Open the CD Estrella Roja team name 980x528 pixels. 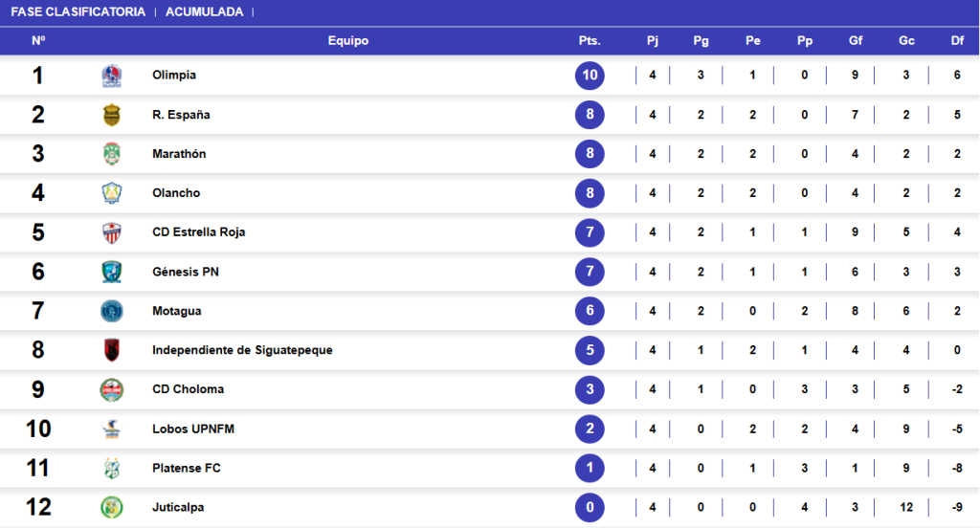point(199,232)
